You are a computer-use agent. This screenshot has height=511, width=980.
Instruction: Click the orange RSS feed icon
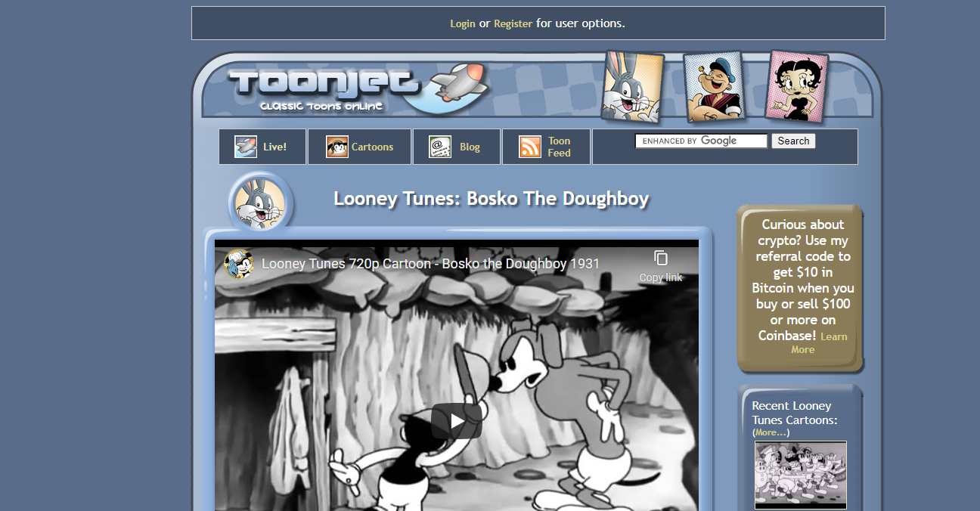[x=530, y=147]
